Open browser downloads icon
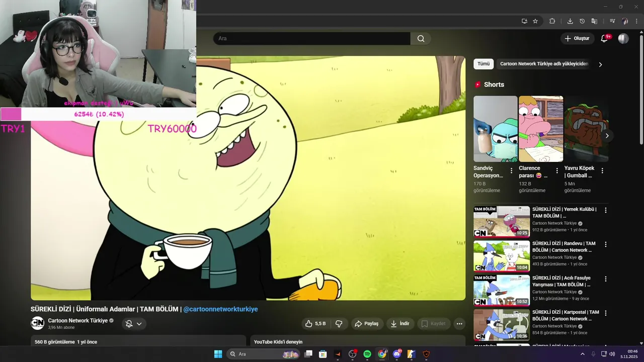644x362 pixels. (570, 21)
